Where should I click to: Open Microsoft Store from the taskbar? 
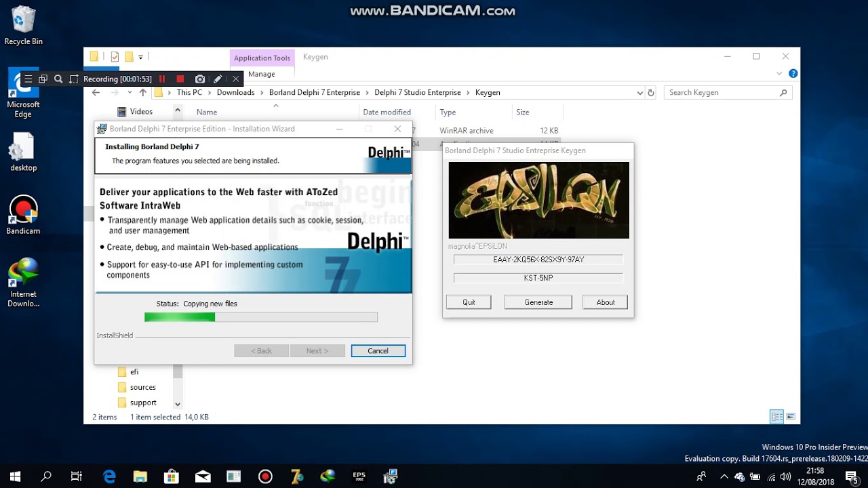pyautogui.click(x=172, y=476)
